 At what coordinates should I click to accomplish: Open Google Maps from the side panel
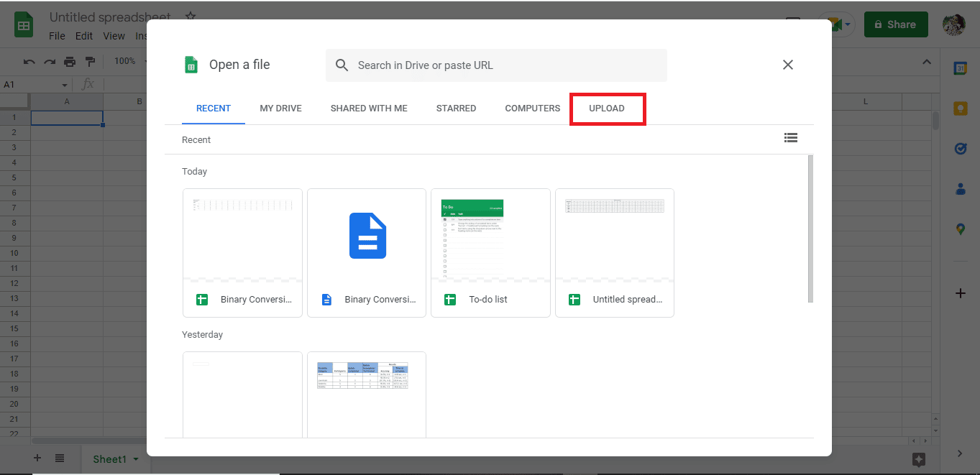[961, 229]
